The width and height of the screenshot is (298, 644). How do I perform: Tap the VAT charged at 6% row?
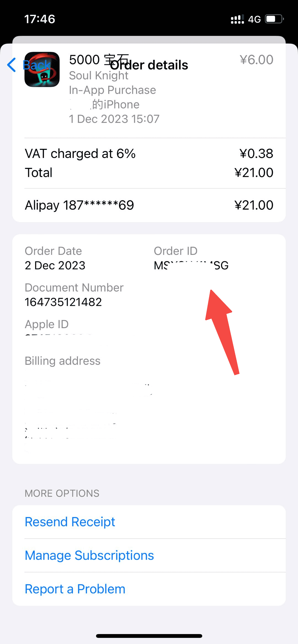[149, 153]
